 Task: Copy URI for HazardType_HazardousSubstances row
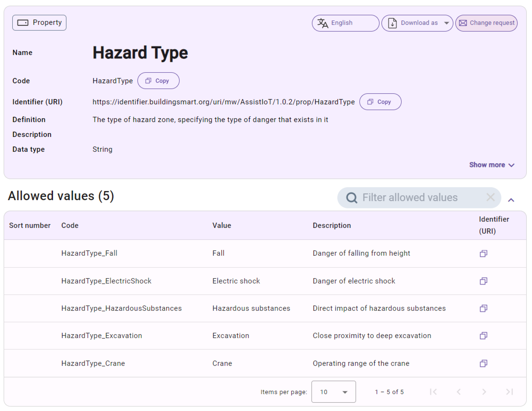[483, 308]
